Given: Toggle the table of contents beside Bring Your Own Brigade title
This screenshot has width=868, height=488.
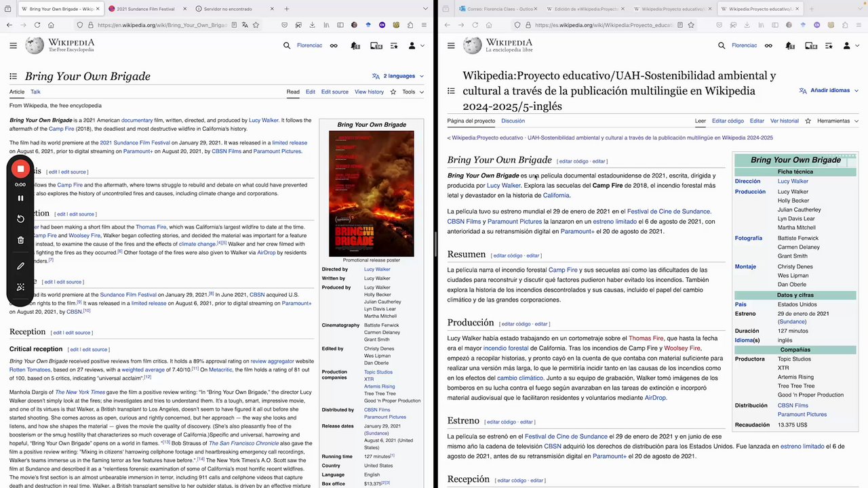Looking at the screenshot, I should click(x=13, y=76).
